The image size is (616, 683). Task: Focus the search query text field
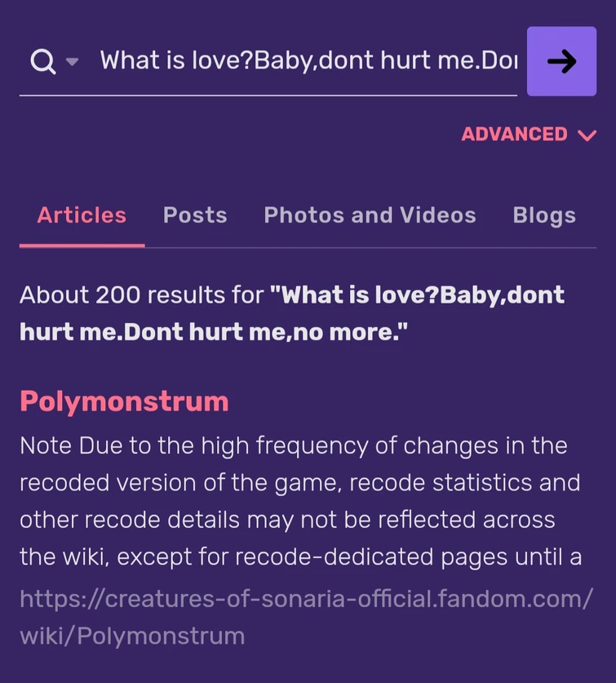[308, 61]
